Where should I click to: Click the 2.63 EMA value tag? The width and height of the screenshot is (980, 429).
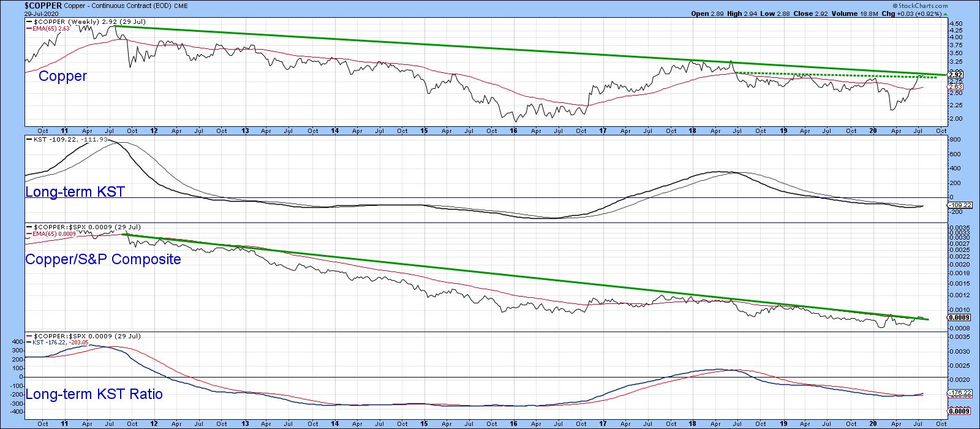coord(954,87)
